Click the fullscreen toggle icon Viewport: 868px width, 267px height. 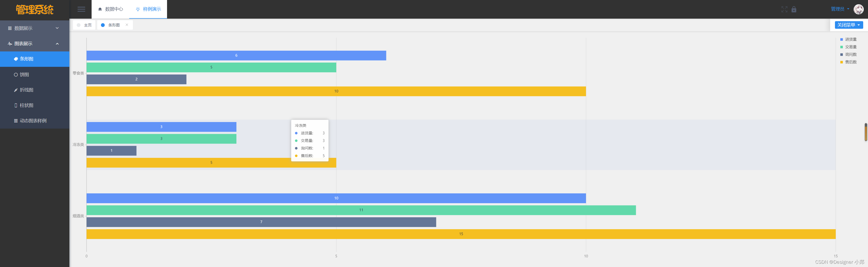pos(784,9)
